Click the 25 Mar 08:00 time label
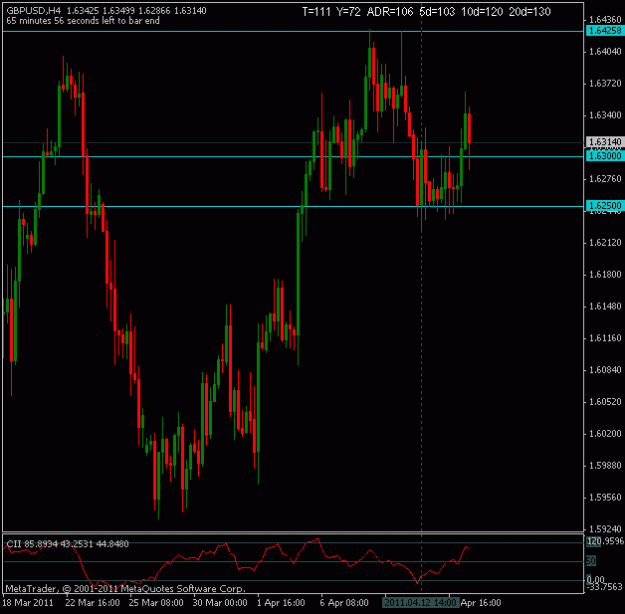The image size is (625, 614). [156, 602]
